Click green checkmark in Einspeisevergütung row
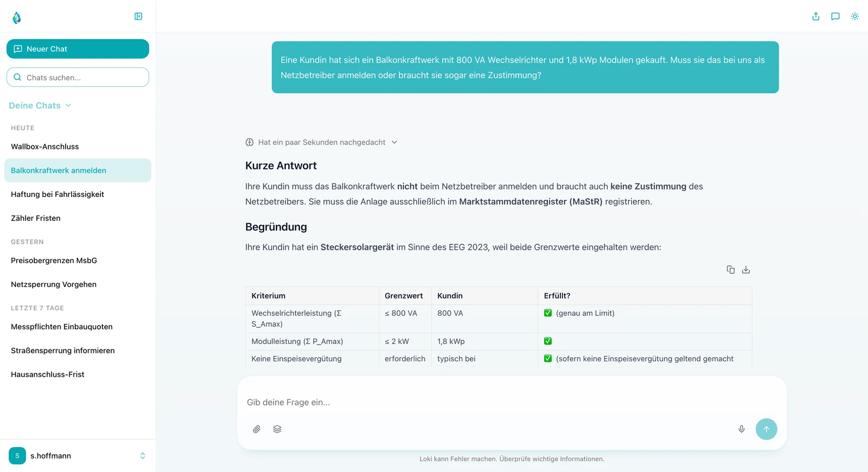The width and height of the screenshot is (868, 472). [548, 359]
